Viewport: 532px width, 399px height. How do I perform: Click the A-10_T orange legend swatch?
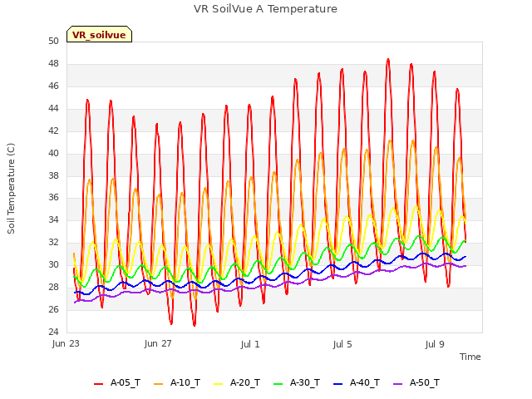pos(158,384)
